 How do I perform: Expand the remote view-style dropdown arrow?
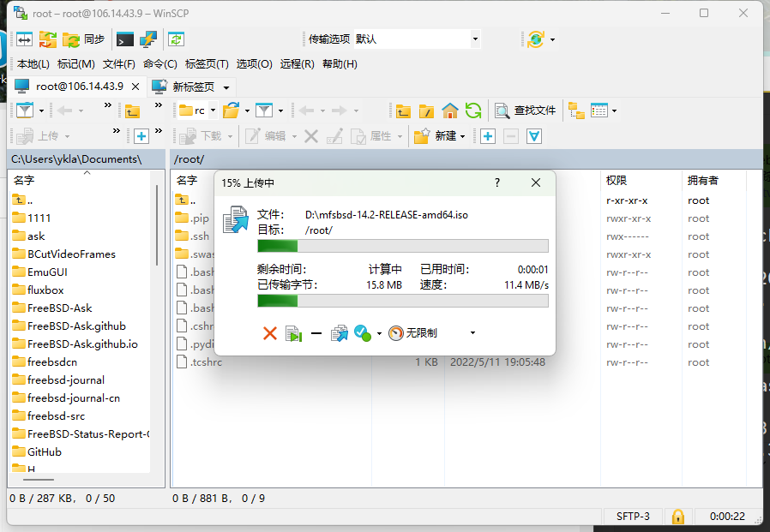[614, 111]
